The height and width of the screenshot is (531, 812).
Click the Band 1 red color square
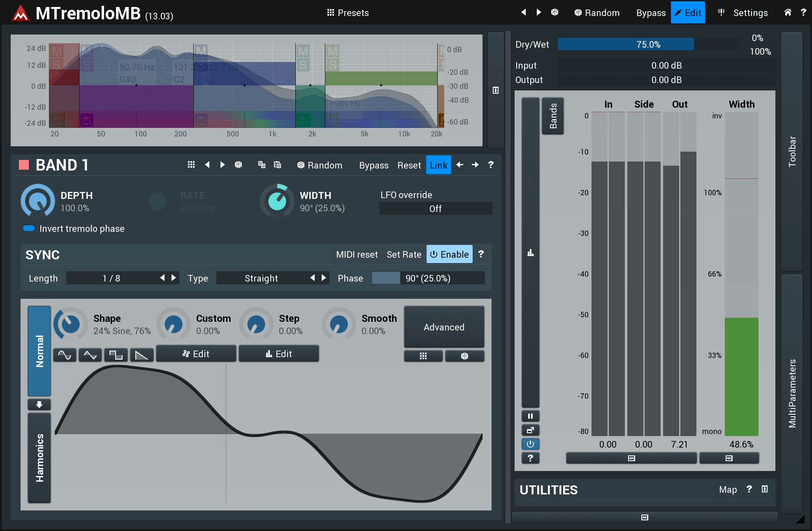coord(24,165)
